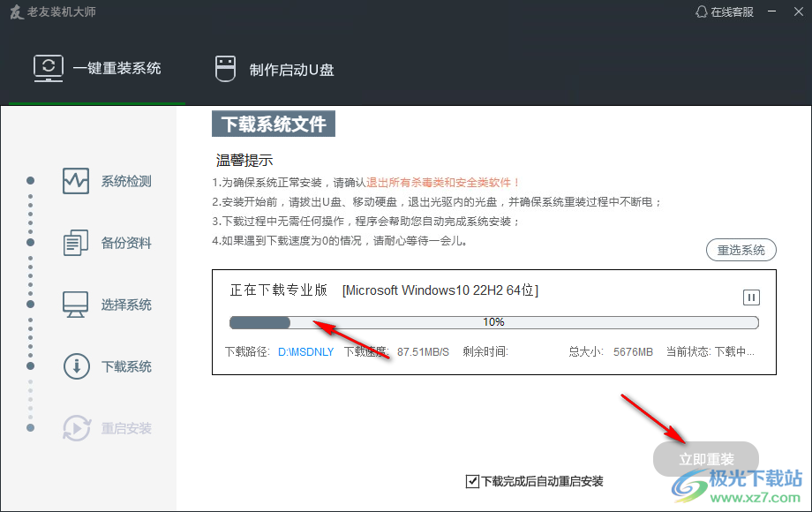Open 在线客服 online support
The height and width of the screenshot is (512, 812).
click(x=725, y=11)
